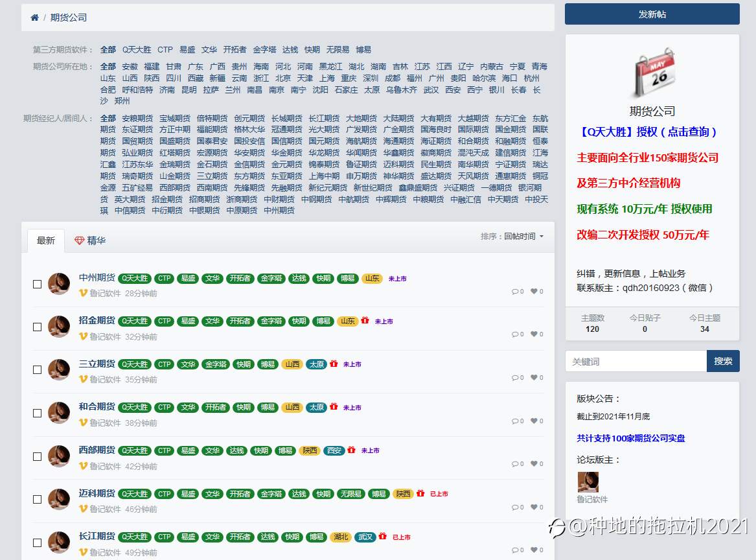Open 【Q天大胜】授权 点击查询 link
This screenshot has width=756, height=560.
pyautogui.click(x=648, y=132)
